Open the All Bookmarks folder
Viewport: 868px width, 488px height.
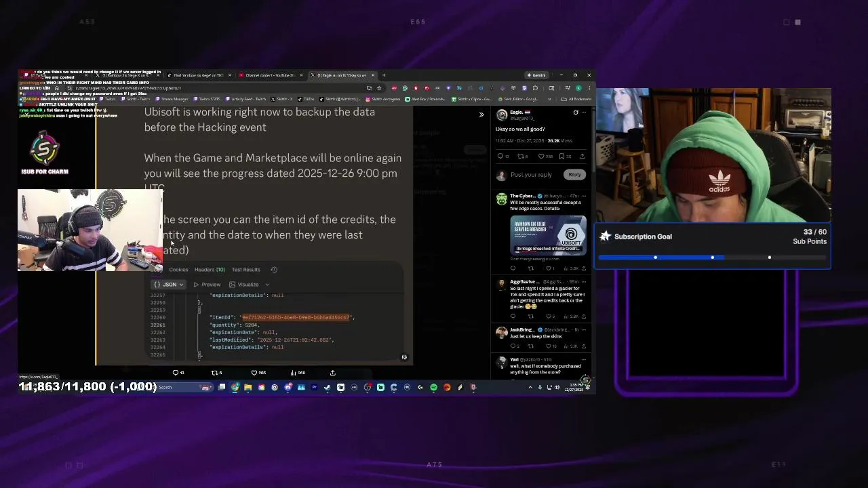pyautogui.click(x=577, y=99)
